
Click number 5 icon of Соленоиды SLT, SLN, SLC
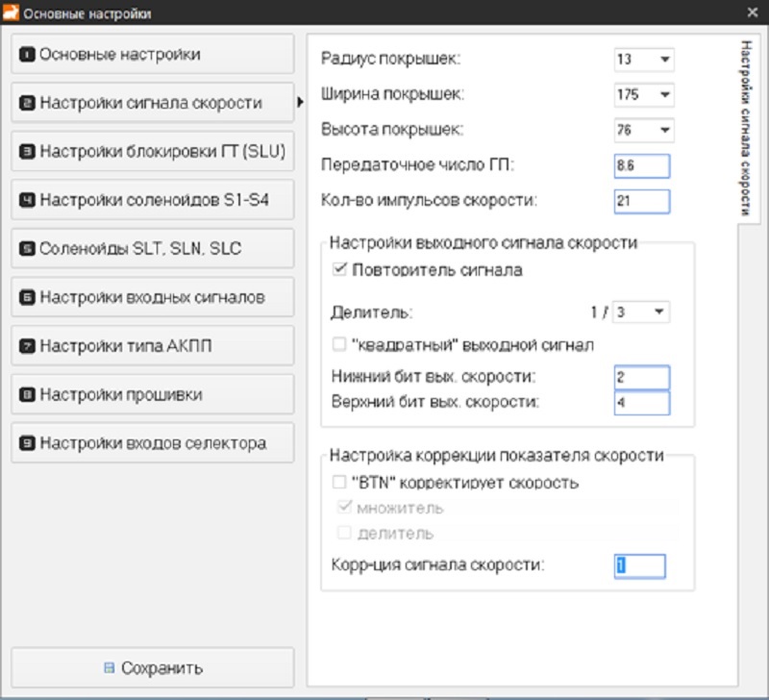[27, 249]
